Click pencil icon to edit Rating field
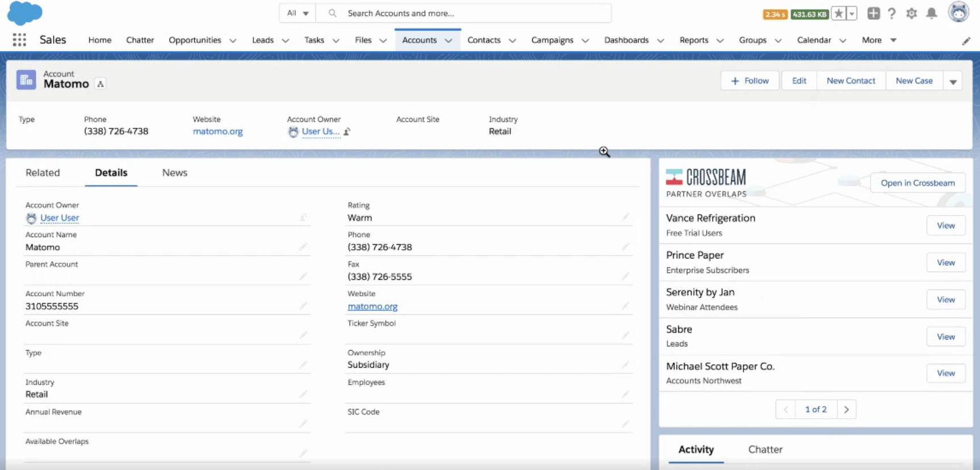 625,217
